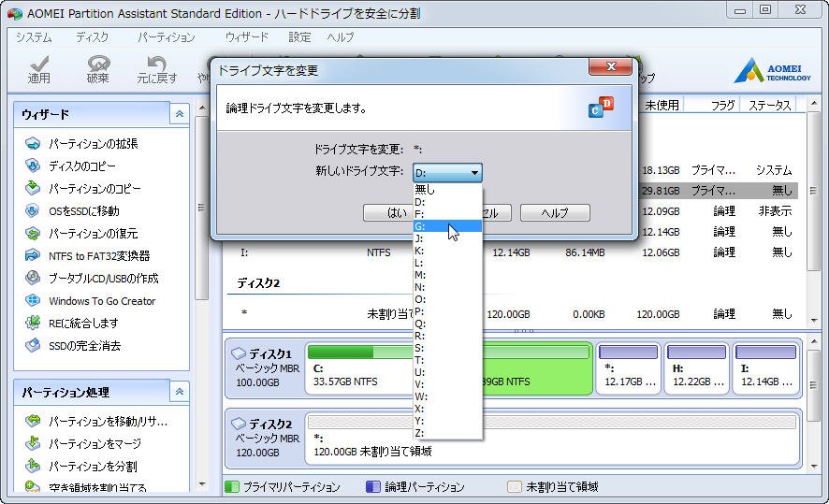Select the *: 12.17GB partition block

629,368
